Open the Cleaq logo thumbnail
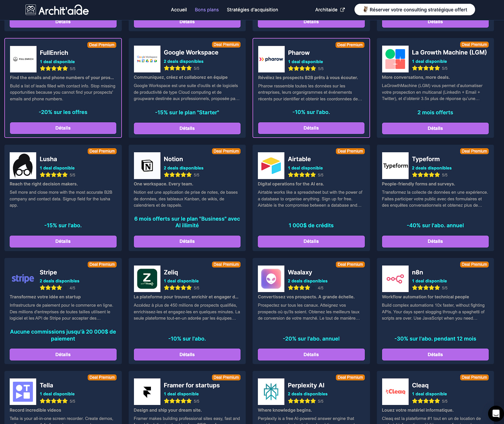This screenshot has width=504, height=424. pos(395,391)
